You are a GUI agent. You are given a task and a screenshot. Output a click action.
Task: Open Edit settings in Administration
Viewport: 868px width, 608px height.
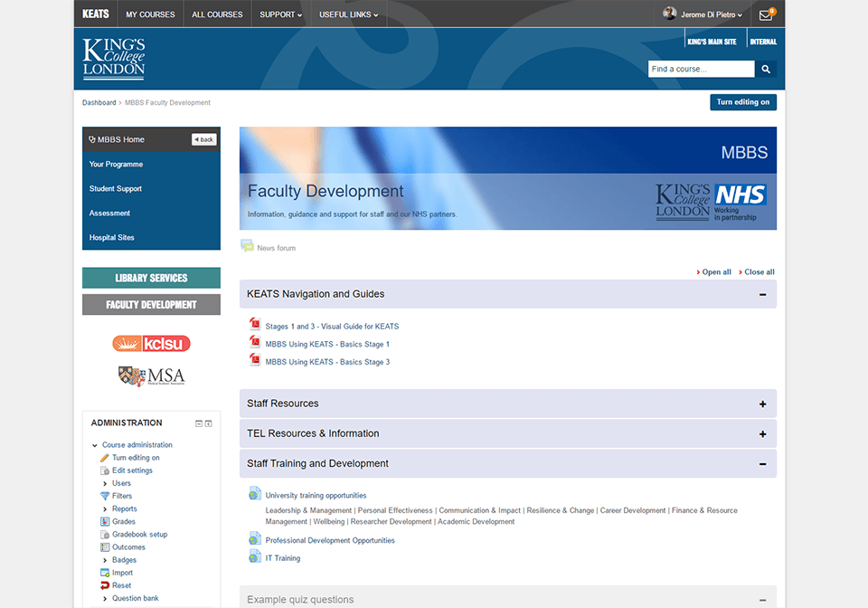pyautogui.click(x=132, y=470)
